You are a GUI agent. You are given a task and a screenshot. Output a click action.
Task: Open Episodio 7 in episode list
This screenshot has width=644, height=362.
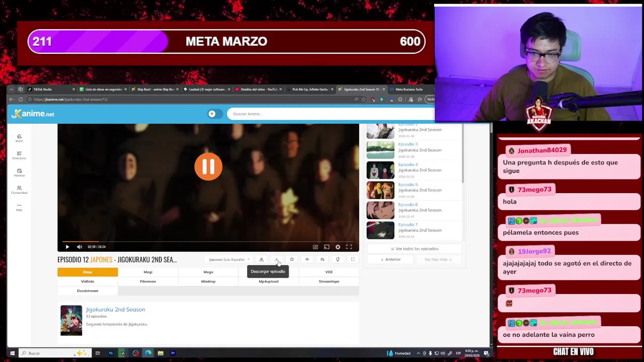point(414,230)
